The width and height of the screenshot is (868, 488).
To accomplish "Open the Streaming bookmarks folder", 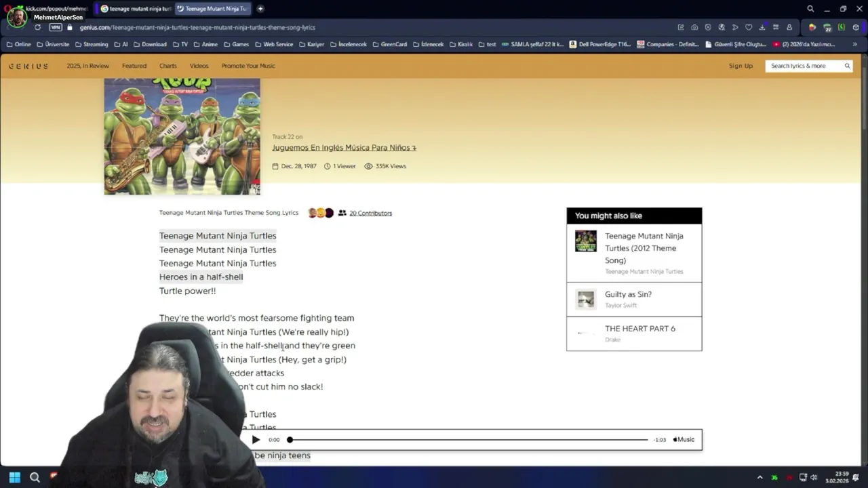I will click(x=92, y=44).
